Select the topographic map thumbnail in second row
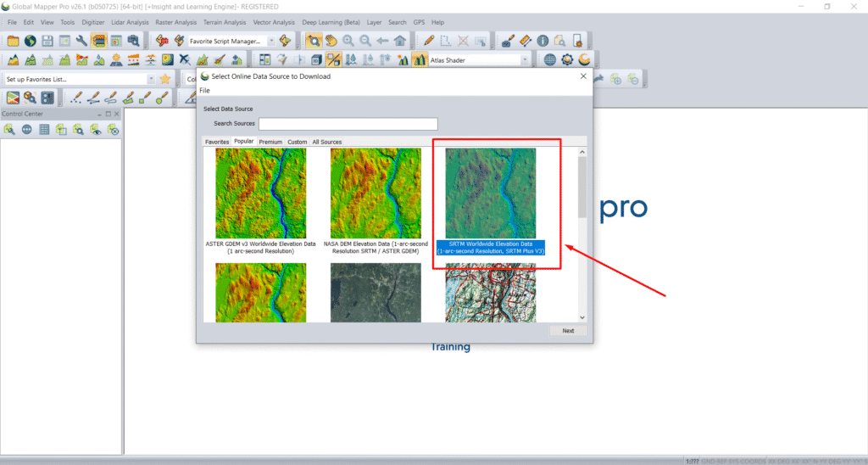868x465 pixels. (491, 293)
